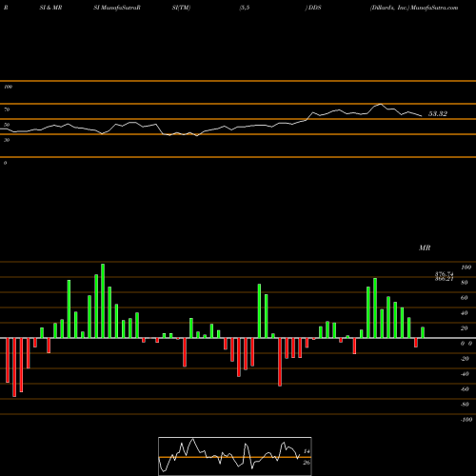Image resolution: width=476 pixels, height=476 pixels.
Task: Click the SI(TM) header text
Action: pos(181,8)
